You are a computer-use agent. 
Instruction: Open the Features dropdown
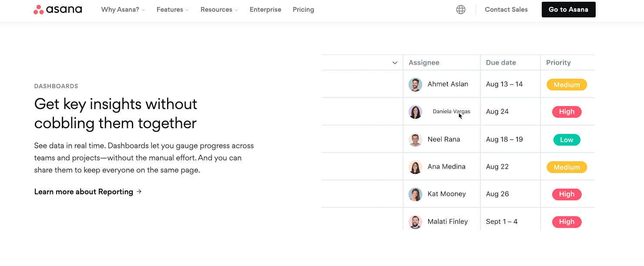pos(172,10)
